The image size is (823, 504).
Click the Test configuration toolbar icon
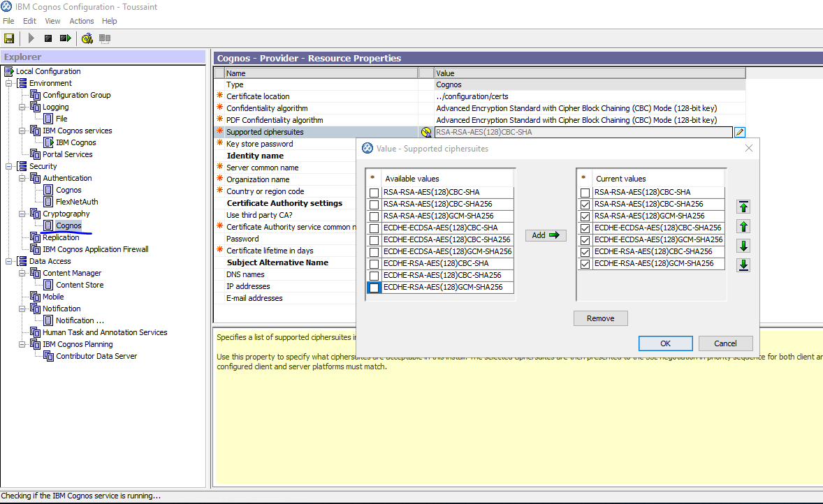[x=87, y=38]
